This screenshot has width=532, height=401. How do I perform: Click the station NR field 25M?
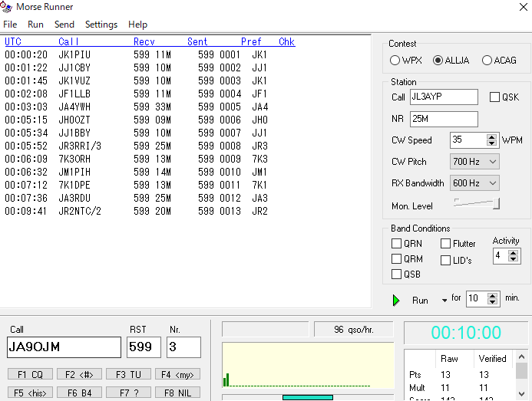coord(444,119)
